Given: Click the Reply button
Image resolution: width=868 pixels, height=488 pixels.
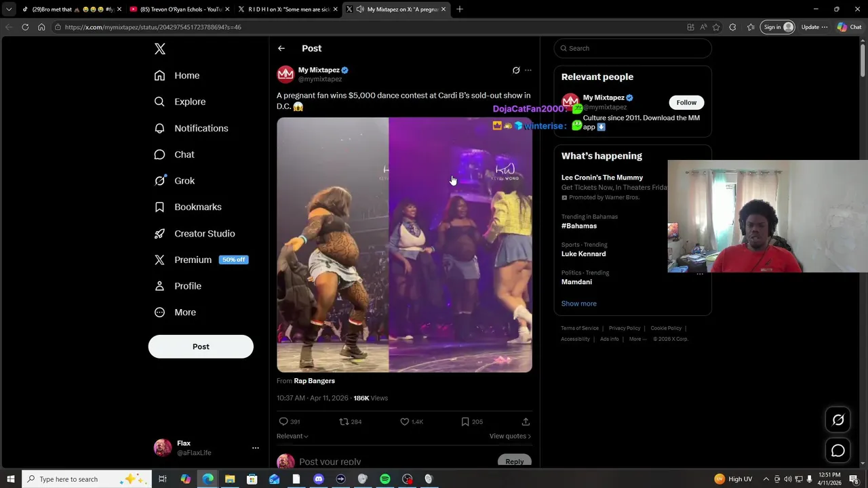Looking at the screenshot, I should (515, 462).
